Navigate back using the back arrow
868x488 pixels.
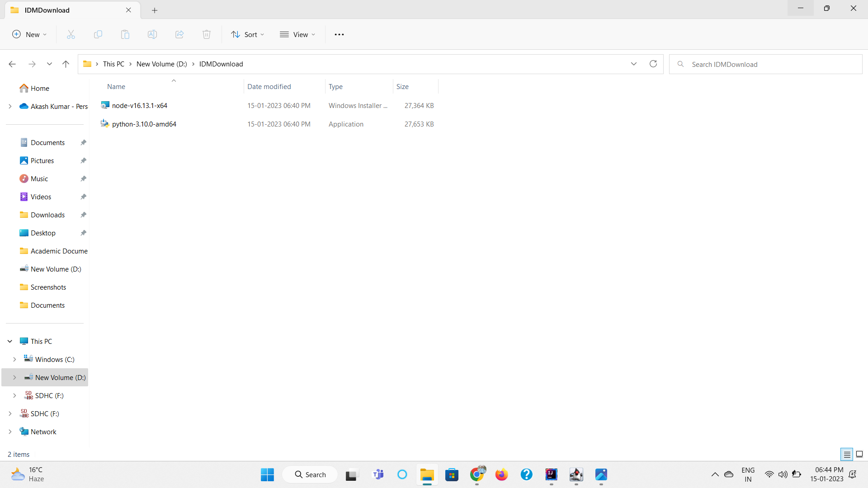tap(12, 64)
